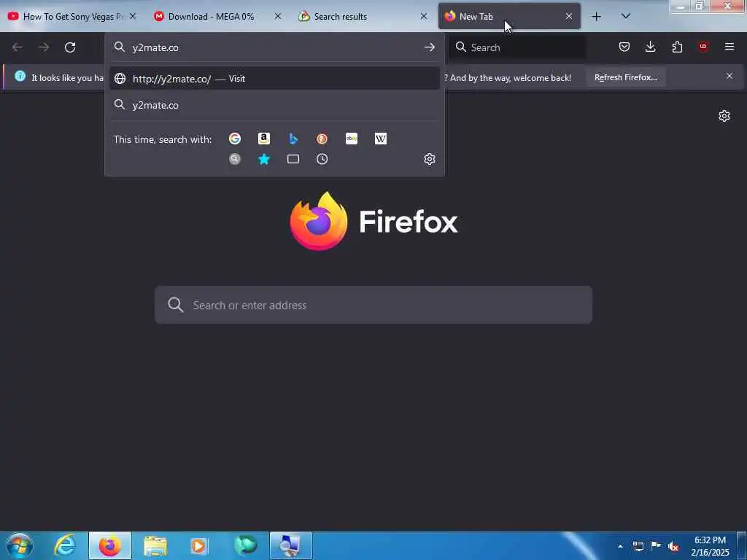The height and width of the screenshot is (560, 747).
Task: Launch Internet Explorer from taskbar
Action: coord(65,545)
